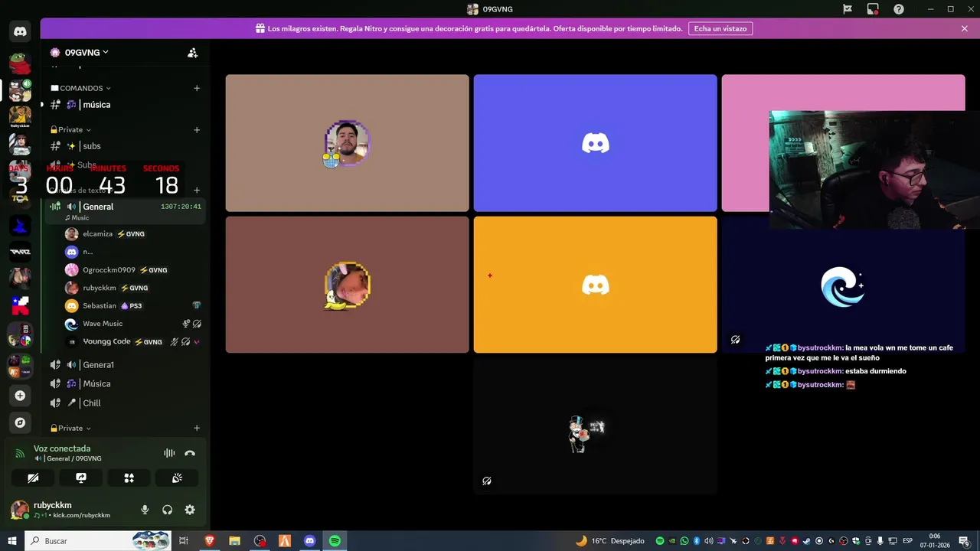Open Task View icon on taskbar
The image size is (980, 551).
tap(184, 541)
